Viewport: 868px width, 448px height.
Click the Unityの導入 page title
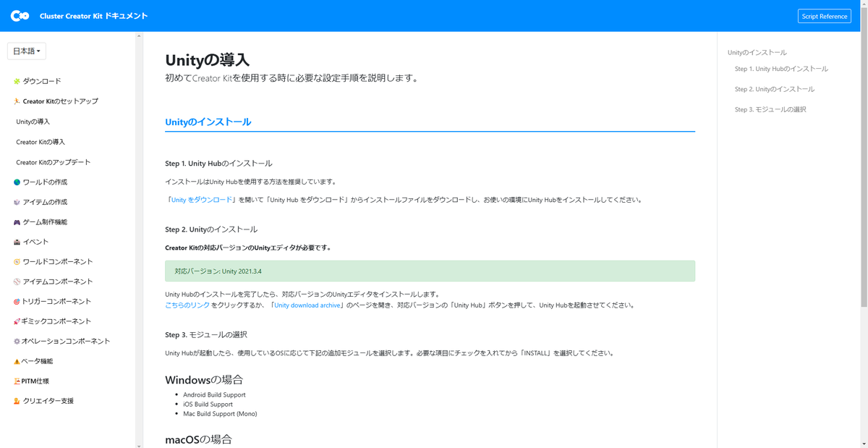click(x=207, y=60)
